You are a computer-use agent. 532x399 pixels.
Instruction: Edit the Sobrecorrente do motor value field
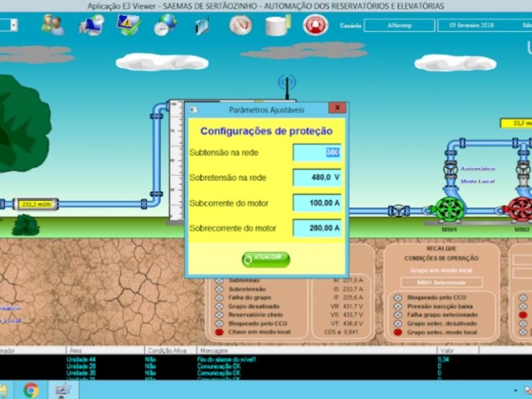(x=317, y=228)
